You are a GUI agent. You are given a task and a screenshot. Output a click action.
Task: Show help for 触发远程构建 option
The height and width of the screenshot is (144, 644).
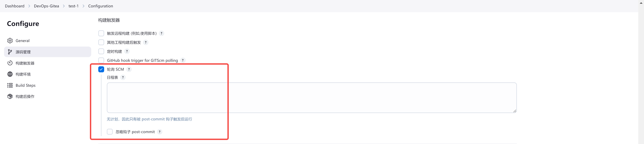point(162,33)
